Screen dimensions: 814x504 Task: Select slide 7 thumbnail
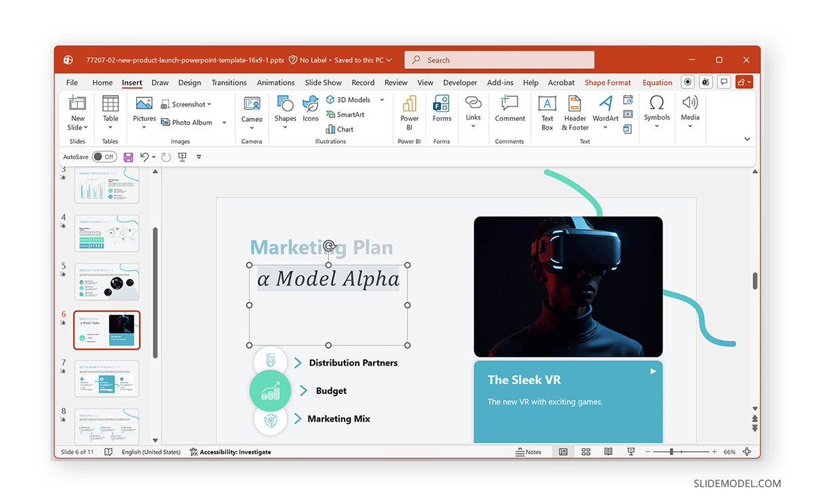[x=106, y=379]
